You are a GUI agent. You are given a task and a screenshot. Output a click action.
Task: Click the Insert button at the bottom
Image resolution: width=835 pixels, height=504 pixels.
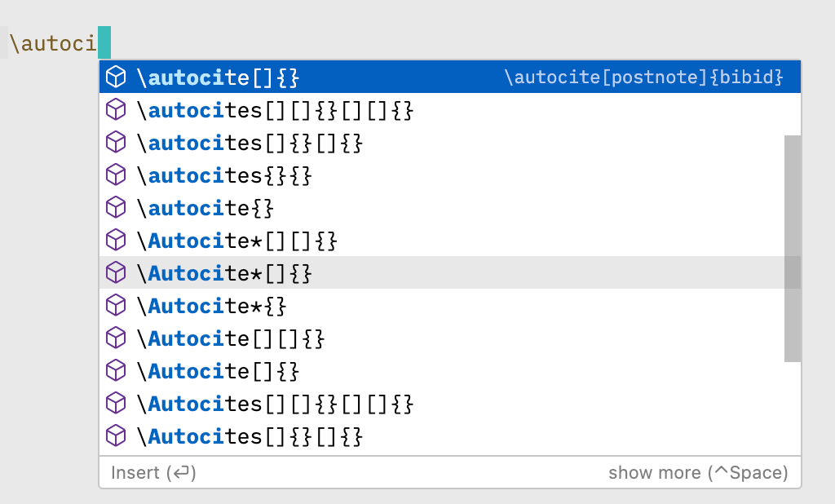click(x=152, y=472)
